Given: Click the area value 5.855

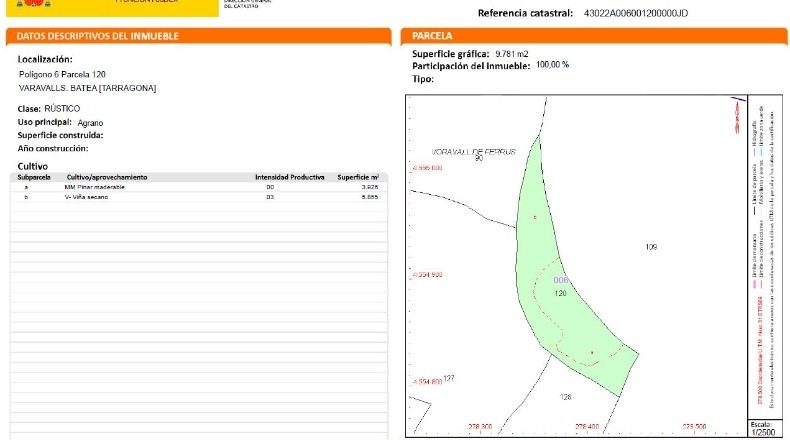Looking at the screenshot, I should point(370,197).
